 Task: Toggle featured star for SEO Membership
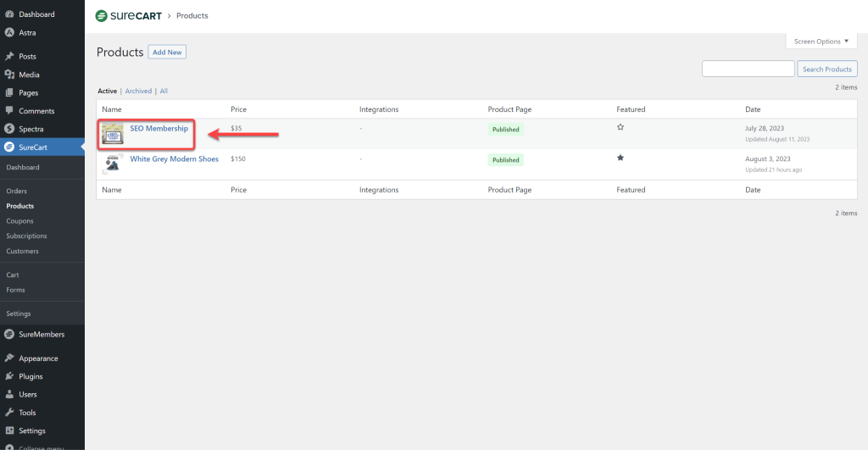coord(620,127)
